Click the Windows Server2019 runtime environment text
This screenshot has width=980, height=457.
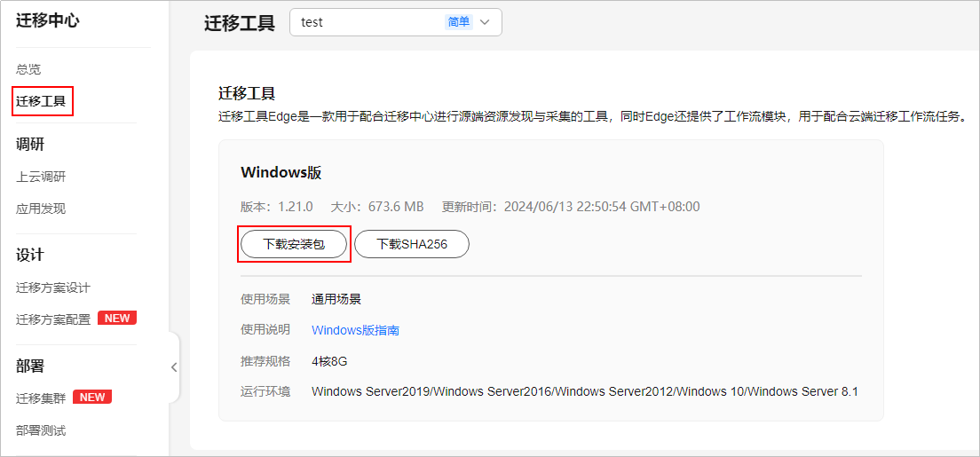tap(585, 392)
